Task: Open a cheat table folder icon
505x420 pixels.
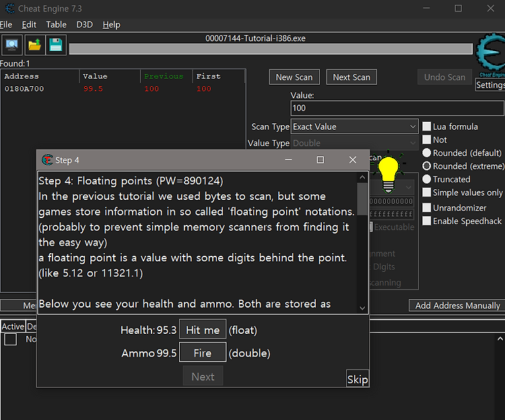Action: coord(34,44)
